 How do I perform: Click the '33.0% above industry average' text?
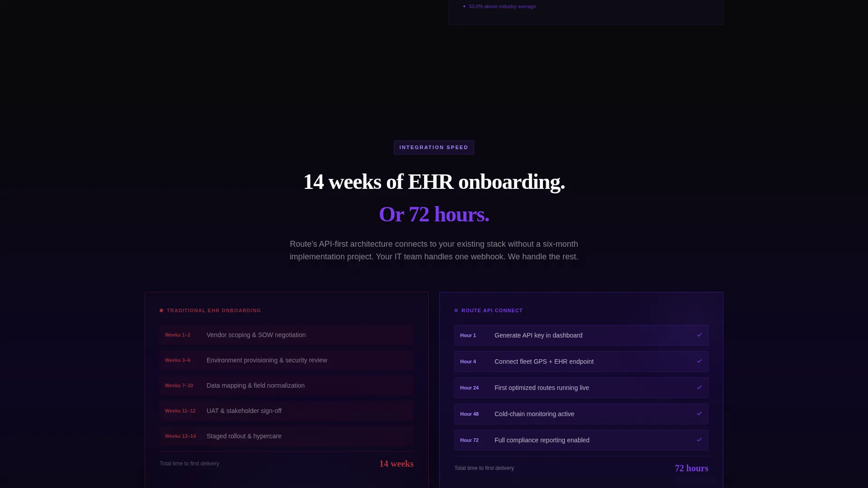click(502, 6)
